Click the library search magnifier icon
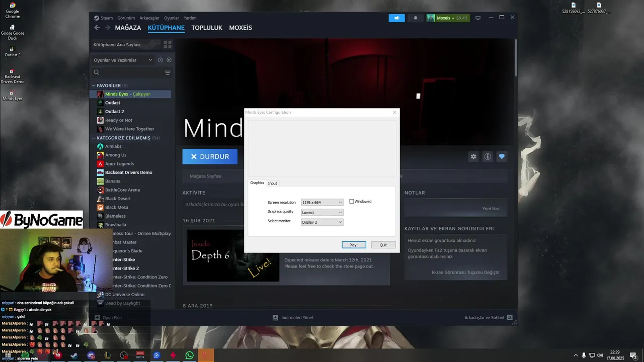The height and width of the screenshot is (362, 644). click(97, 72)
